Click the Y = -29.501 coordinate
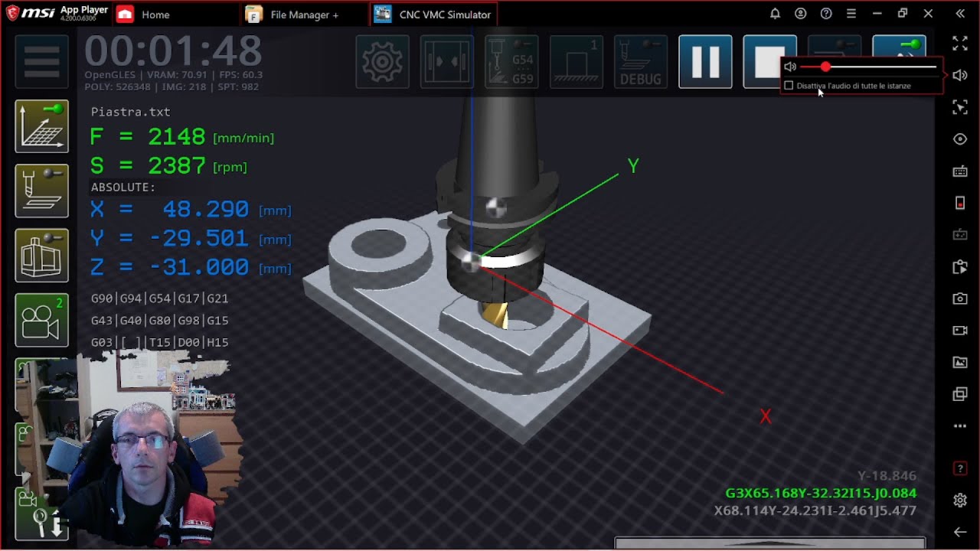The width and height of the screenshot is (980, 551). click(190, 238)
